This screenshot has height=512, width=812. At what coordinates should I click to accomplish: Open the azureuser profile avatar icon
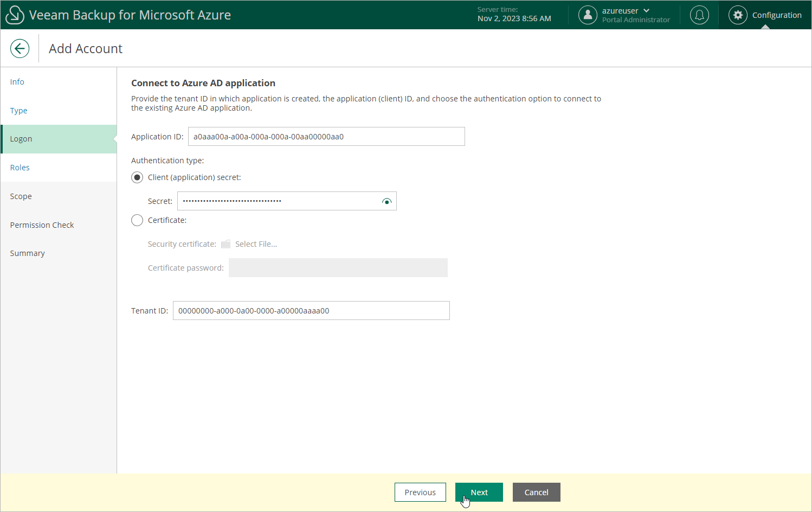pos(588,15)
